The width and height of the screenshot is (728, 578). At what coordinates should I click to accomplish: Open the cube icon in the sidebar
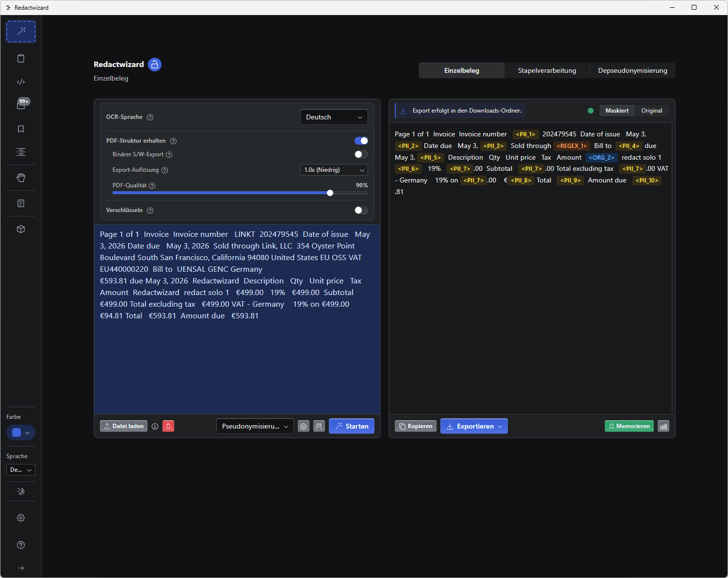[21, 229]
